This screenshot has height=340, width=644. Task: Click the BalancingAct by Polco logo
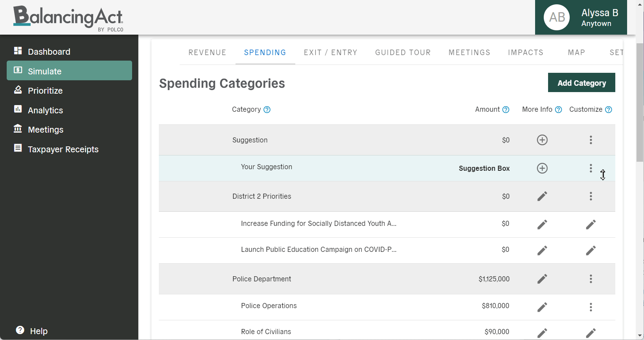[x=68, y=18]
